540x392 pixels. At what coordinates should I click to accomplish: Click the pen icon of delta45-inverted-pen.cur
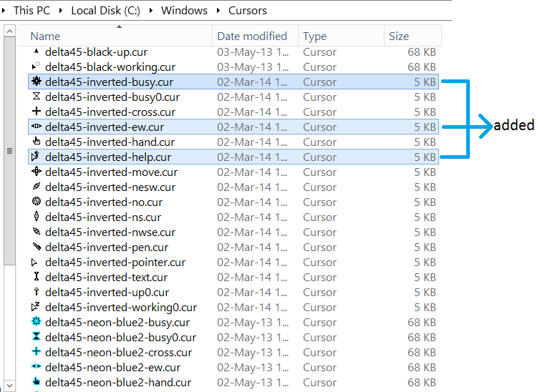pyautogui.click(x=37, y=247)
